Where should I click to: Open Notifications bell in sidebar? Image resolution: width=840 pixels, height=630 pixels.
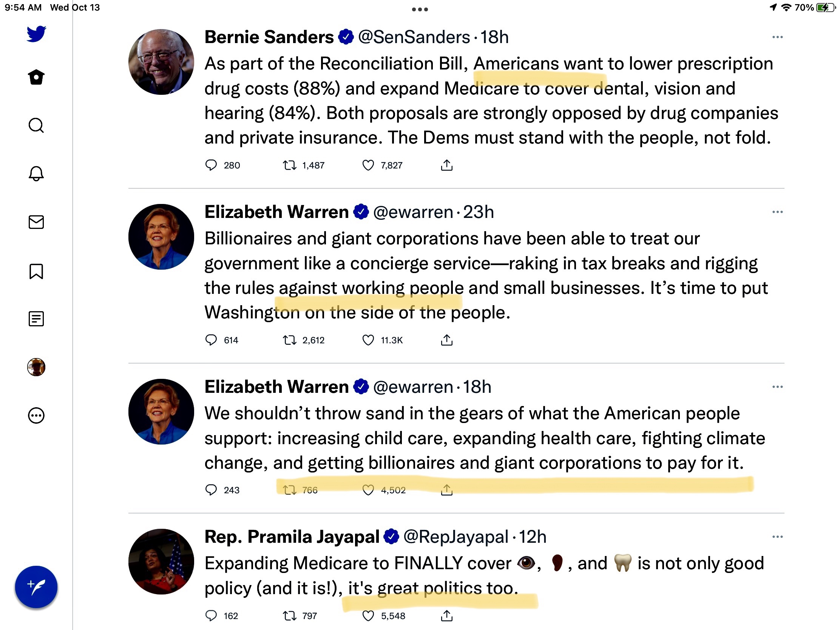tap(36, 173)
